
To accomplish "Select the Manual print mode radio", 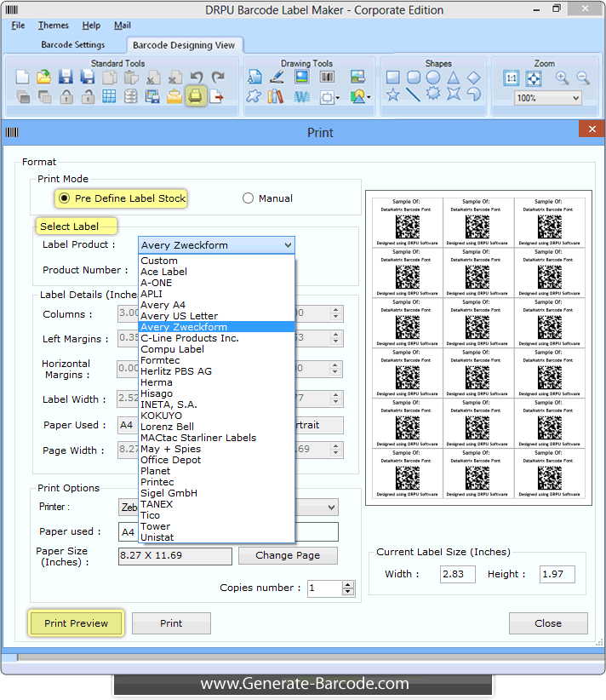I will tap(248, 198).
